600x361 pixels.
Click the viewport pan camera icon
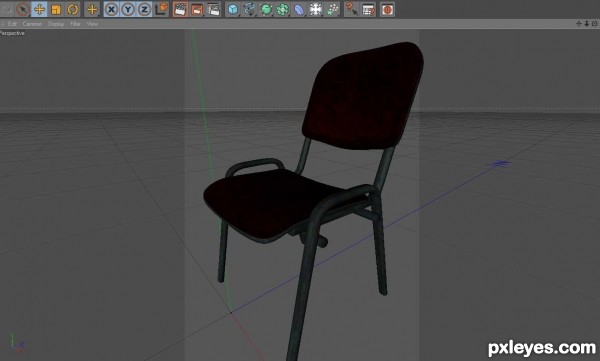coord(579,24)
